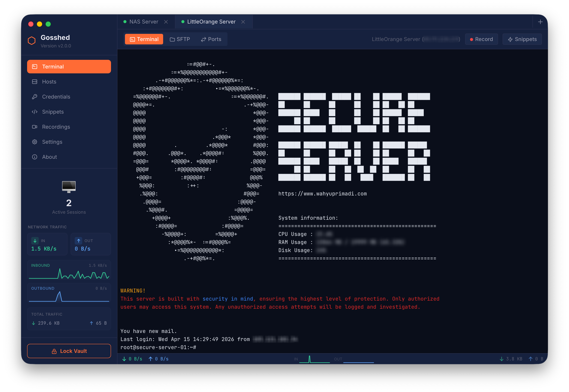This screenshot has height=392, width=569.
Task: Click the LittleOrange Server connection label
Action: [416, 39]
